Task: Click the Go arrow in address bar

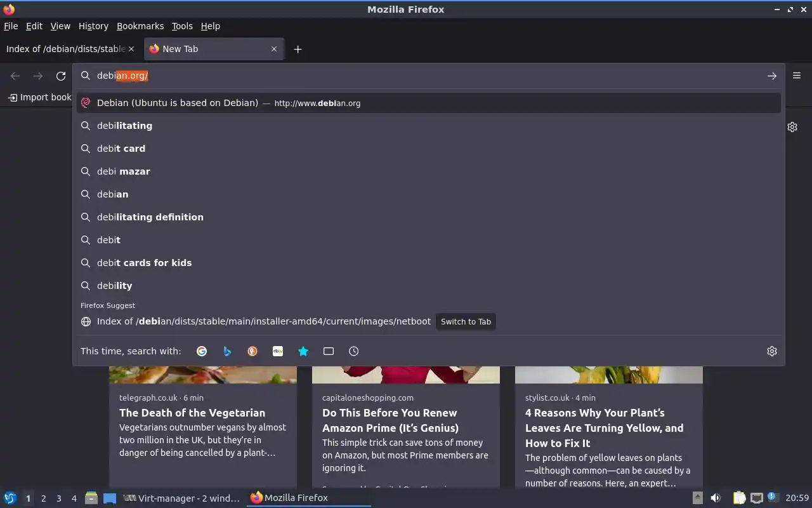Action: tap(772, 76)
